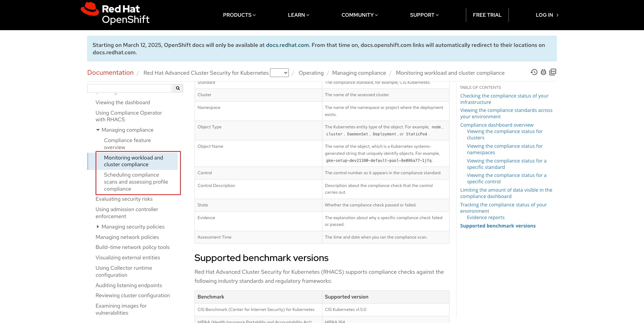This screenshot has width=644, height=323.
Task: Jump to Tracking the compliance status of your environment
Action: coord(503,208)
